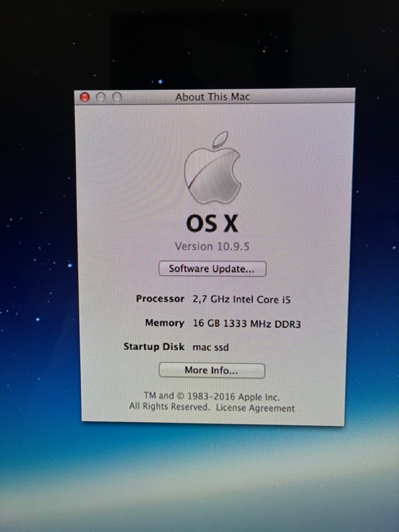Select the Processor label
The width and height of the screenshot is (399, 532).
tap(160, 299)
